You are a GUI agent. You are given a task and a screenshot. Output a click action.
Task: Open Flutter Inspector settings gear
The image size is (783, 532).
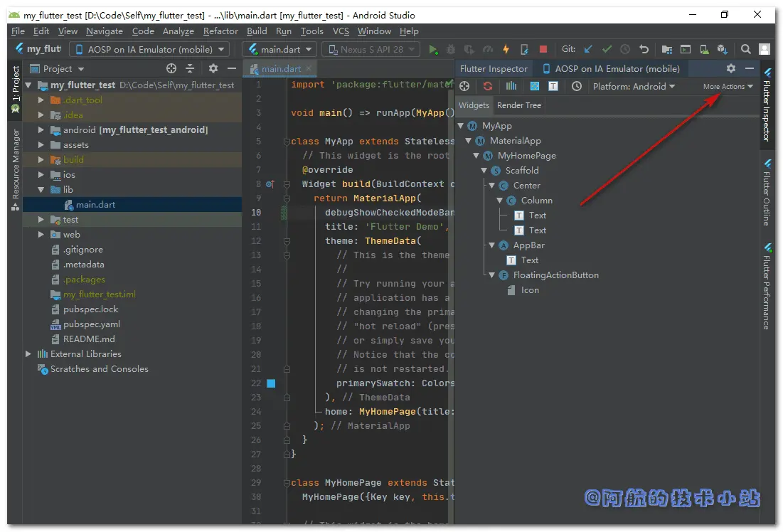[731, 68]
